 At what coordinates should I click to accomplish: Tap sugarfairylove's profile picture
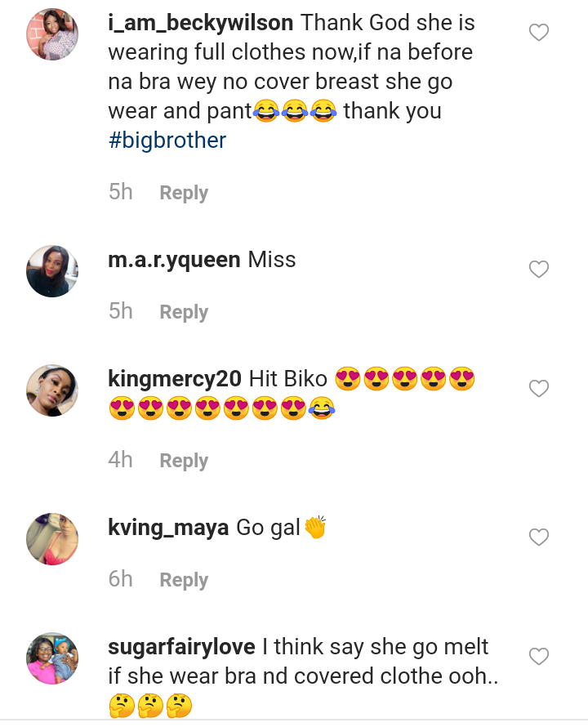point(52,658)
